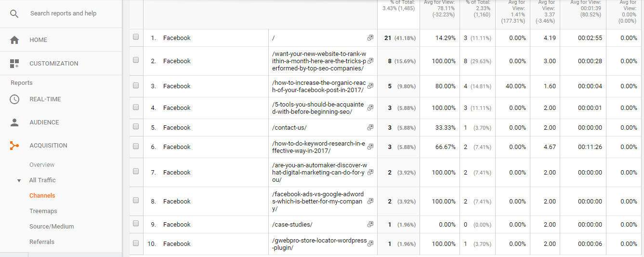The image size is (644, 257).
Task: Open the Referrals report link
Action: 42,242
